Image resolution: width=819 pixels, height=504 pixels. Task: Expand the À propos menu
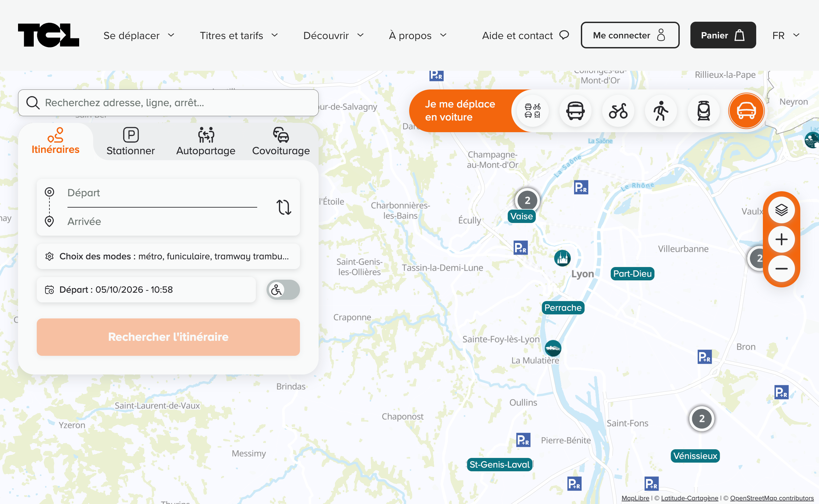click(x=418, y=35)
